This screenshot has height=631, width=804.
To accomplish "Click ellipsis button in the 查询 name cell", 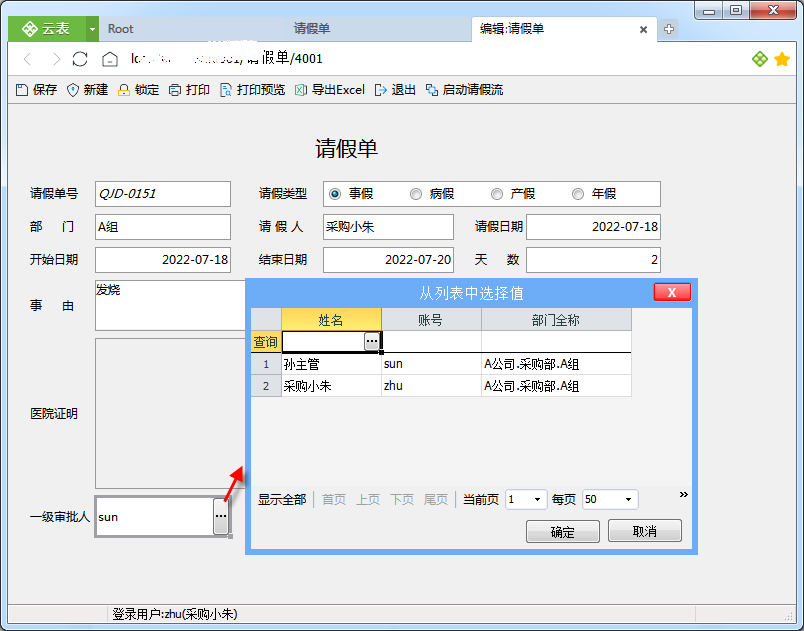I will point(372,341).
